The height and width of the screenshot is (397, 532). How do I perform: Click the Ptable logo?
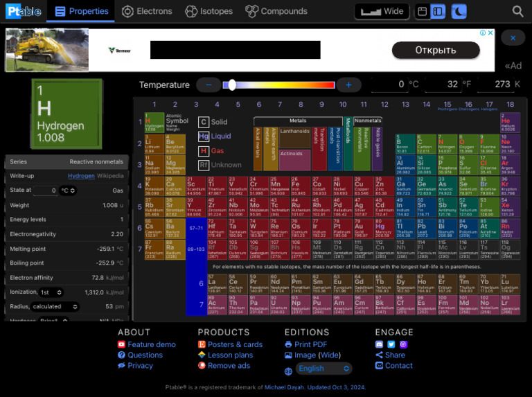point(24,11)
